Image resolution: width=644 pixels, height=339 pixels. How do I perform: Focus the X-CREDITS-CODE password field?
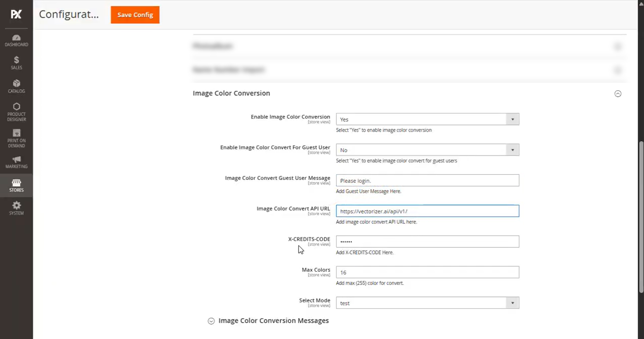tap(428, 242)
